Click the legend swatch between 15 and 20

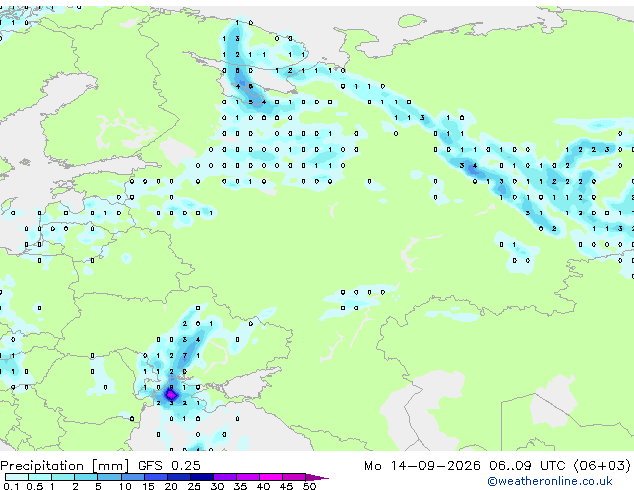156,477
